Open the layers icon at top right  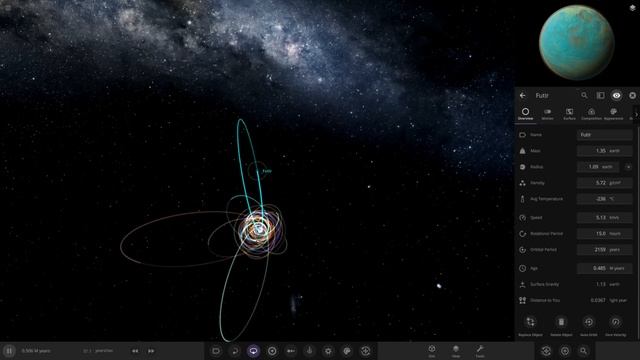[x=633, y=8]
